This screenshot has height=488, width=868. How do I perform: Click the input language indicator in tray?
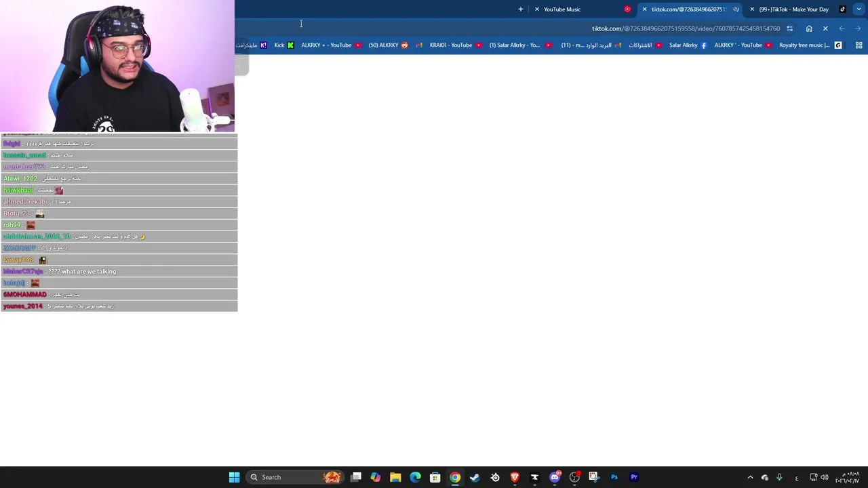pos(796,477)
